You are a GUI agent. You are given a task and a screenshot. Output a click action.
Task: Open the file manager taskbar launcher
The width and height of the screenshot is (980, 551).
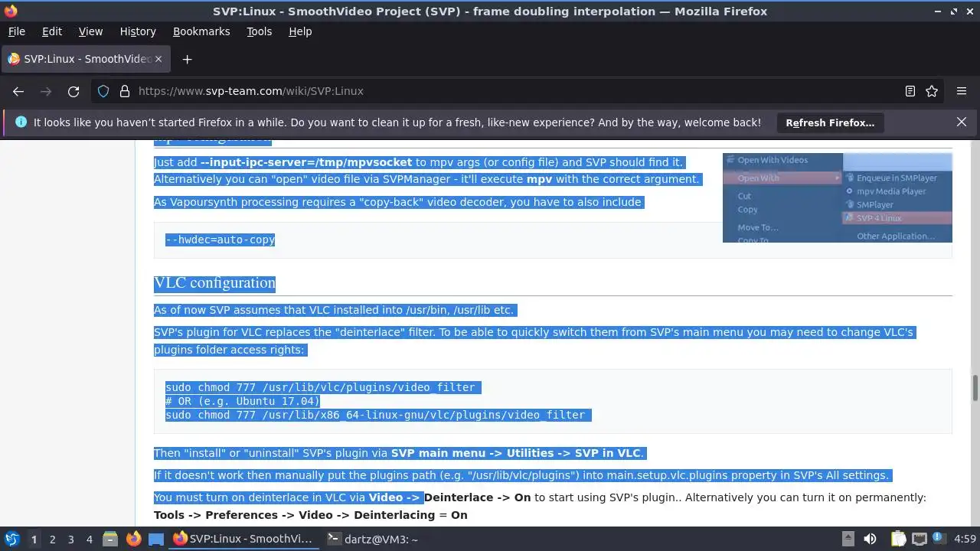pyautogui.click(x=110, y=539)
